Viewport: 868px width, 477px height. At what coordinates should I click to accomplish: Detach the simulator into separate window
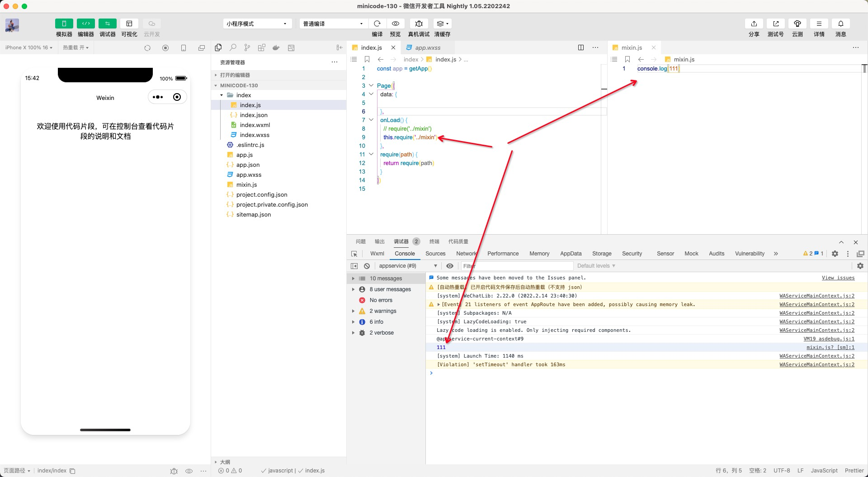[202, 48]
